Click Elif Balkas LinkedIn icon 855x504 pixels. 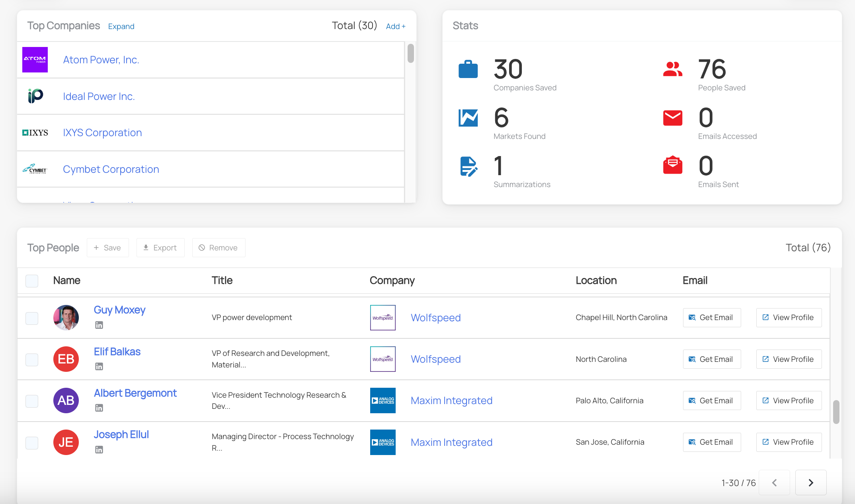[x=99, y=367]
